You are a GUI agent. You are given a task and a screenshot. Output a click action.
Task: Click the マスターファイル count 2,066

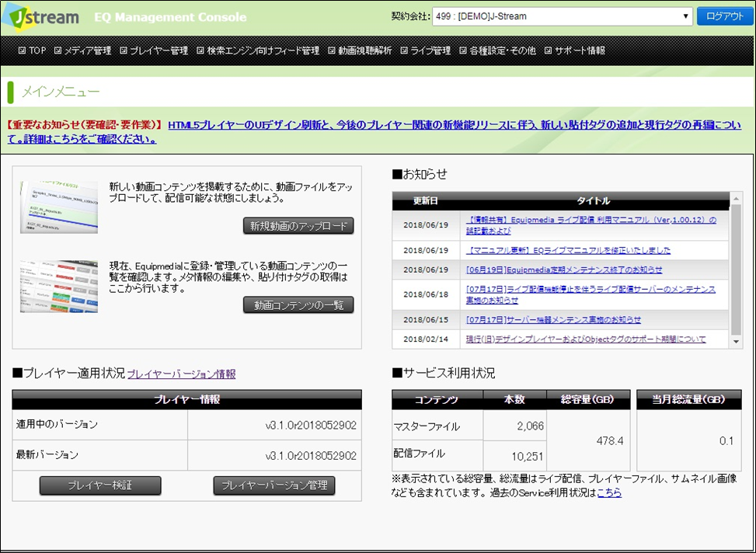coord(531,426)
